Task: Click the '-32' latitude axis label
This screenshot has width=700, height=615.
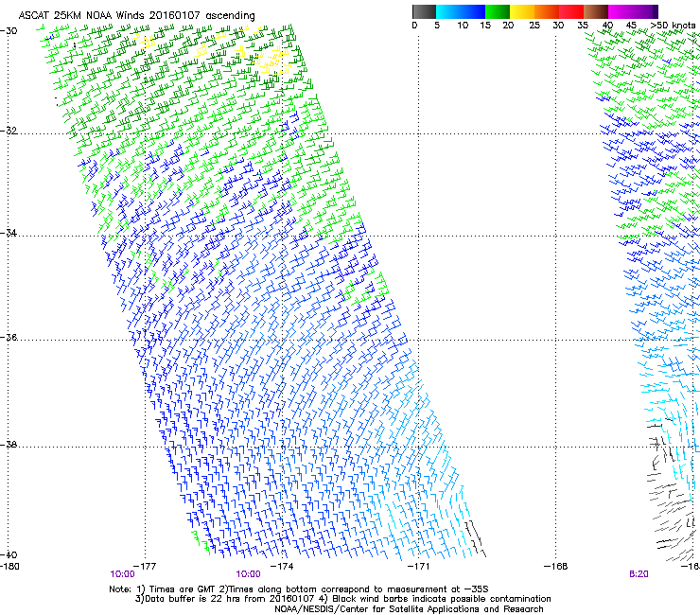Action: (9, 131)
